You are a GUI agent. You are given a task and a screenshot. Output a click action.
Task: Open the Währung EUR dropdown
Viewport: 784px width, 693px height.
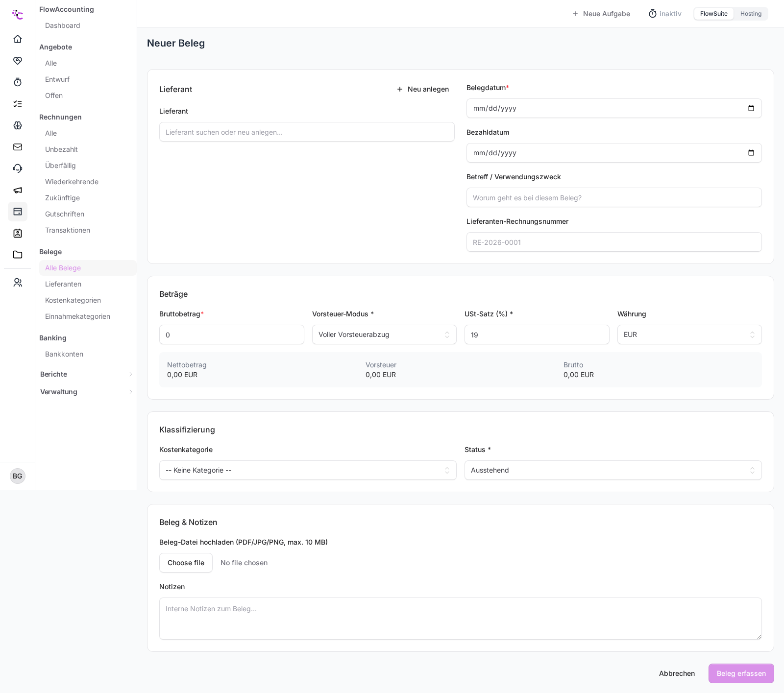(x=689, y=335)
